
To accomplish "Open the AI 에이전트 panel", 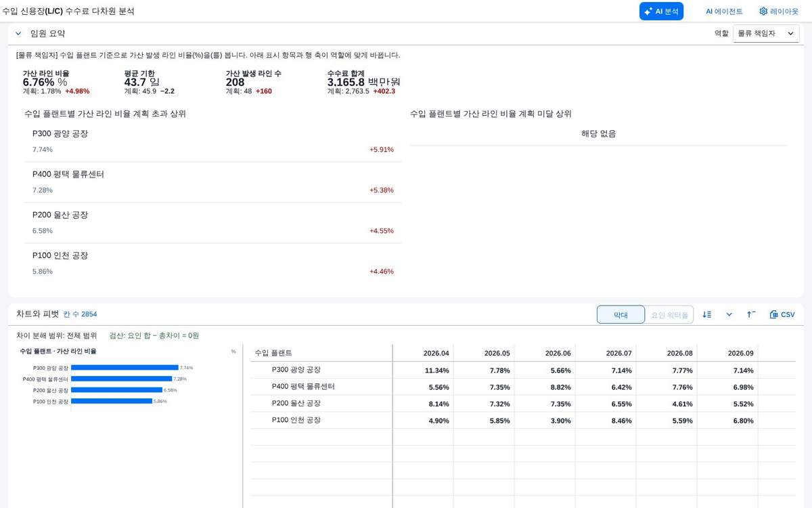I will [x=724, y=11].
